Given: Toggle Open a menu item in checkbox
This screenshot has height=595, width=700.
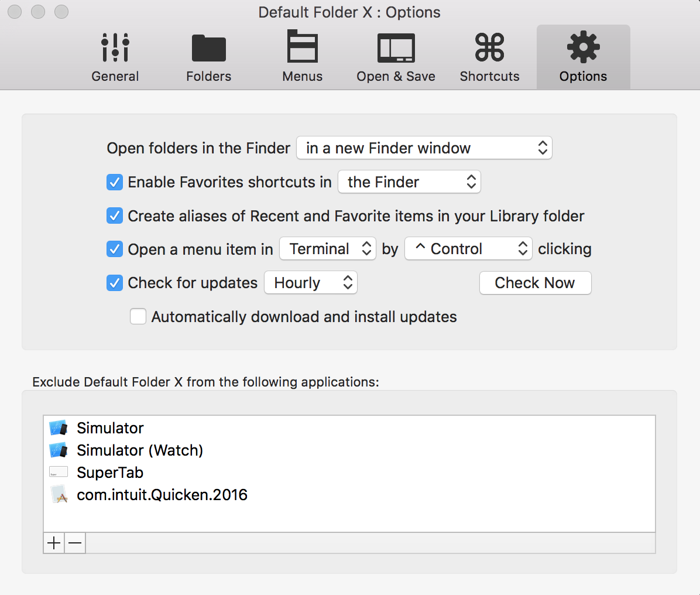Looking at the screenshot, I should [115, 249].
